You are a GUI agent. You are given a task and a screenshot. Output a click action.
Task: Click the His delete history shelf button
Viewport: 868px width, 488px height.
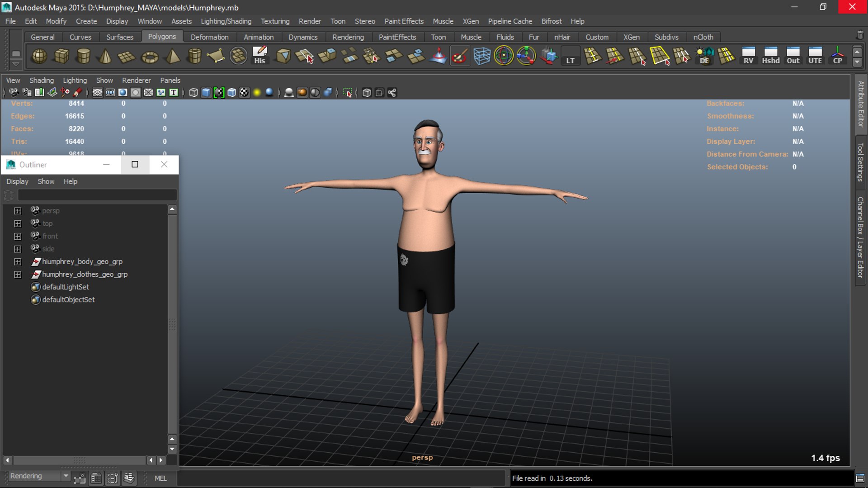[259, 56]
